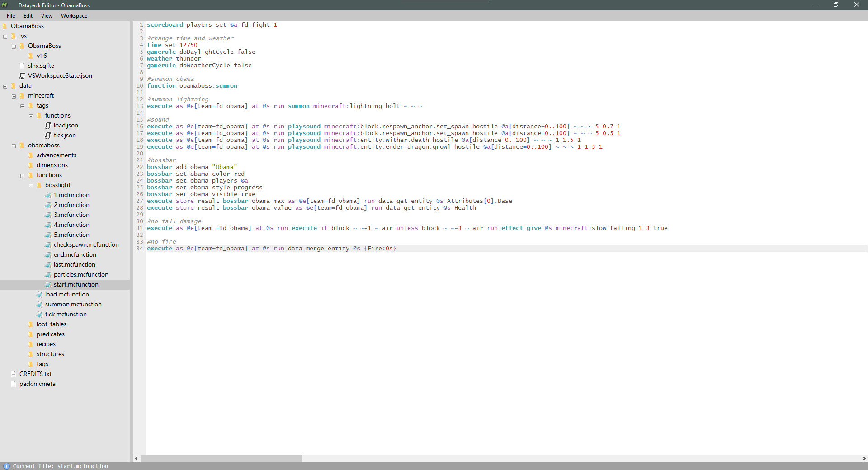Click the 2.mcfunction file icon

[48, 205]
